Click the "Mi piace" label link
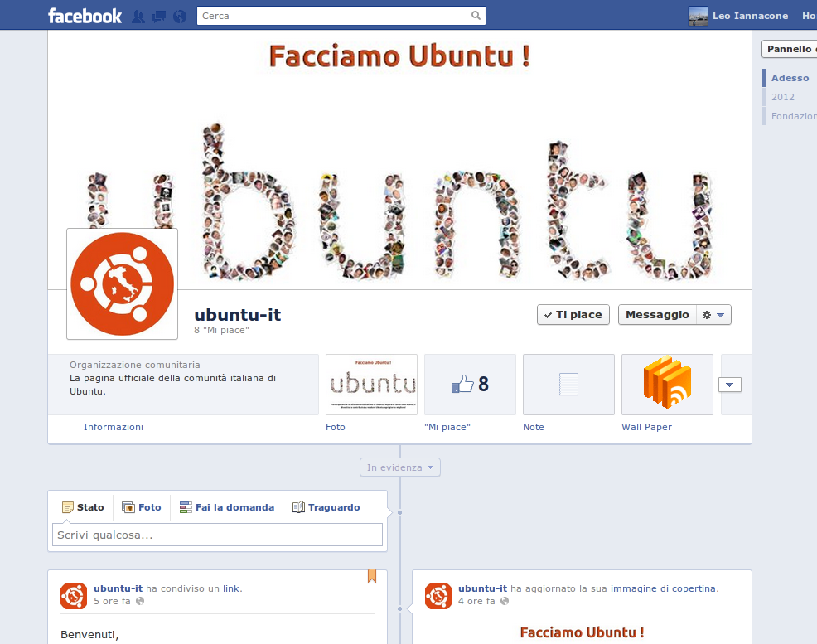 point(447,427)
